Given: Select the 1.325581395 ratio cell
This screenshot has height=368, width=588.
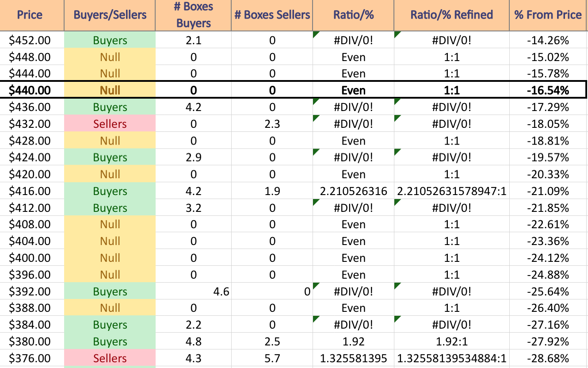Looking at the screenshot, I should coord(353,358).
